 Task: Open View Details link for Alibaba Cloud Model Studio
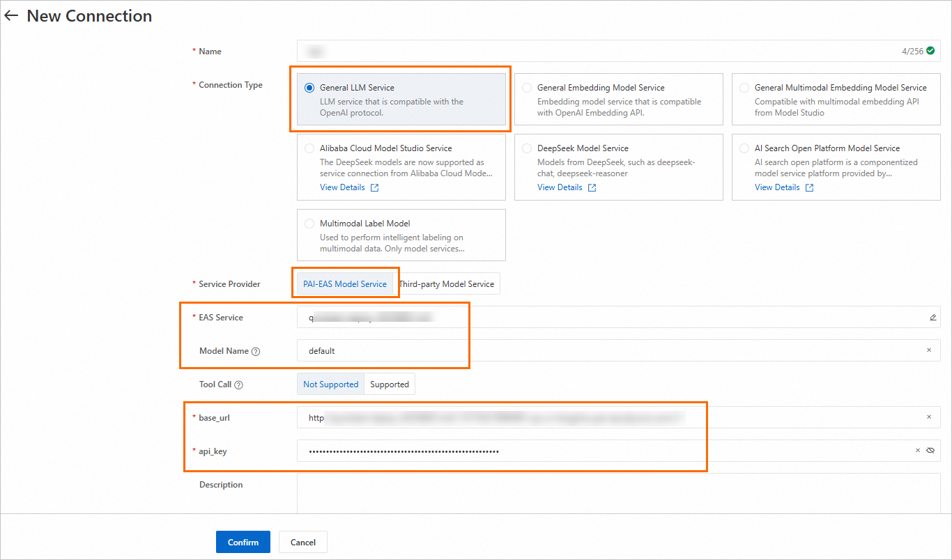(x=342, y=187)
